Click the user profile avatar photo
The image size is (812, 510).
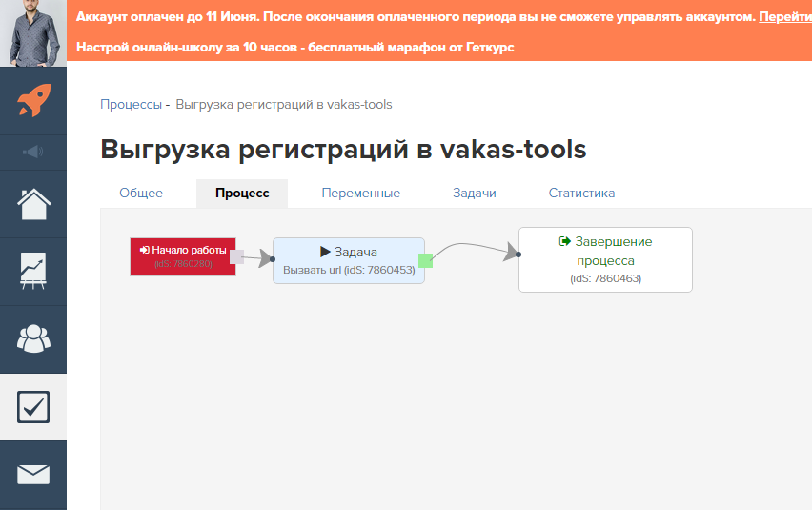tap(33, 32)
